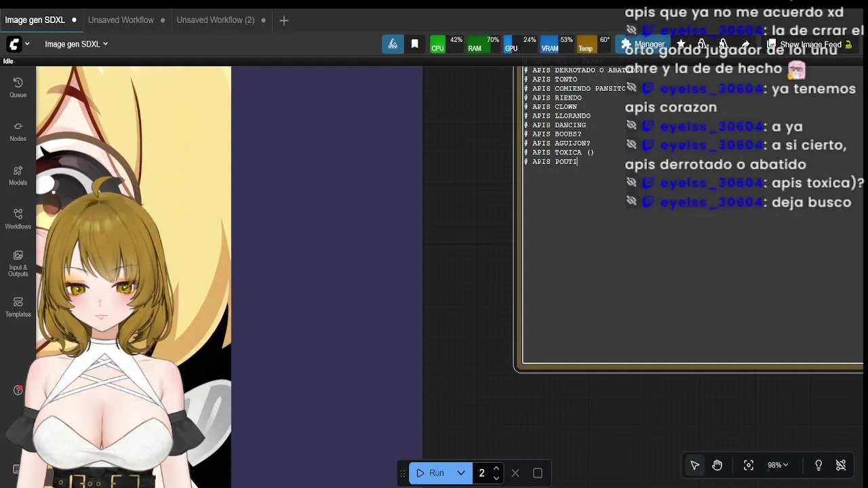The width and height of the screenshot is (868, 488).
Task: Cancel the current run with X
Action: 515,473
